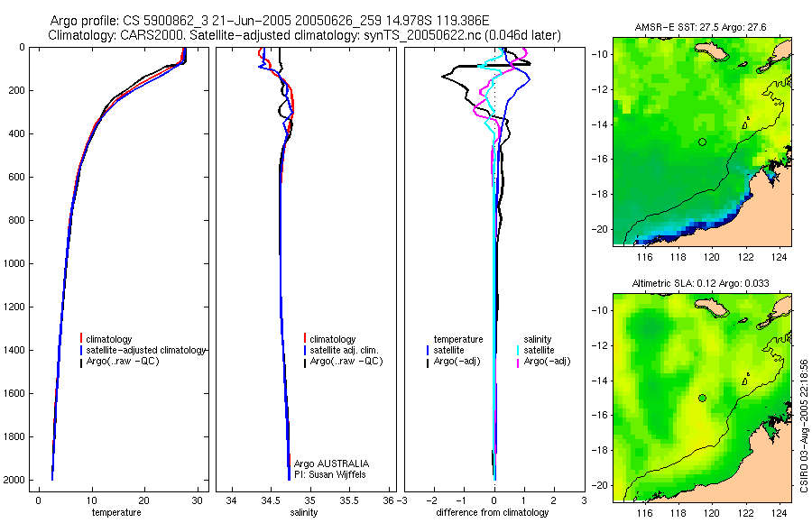Click the large island at top of SST map

[712, 51]
